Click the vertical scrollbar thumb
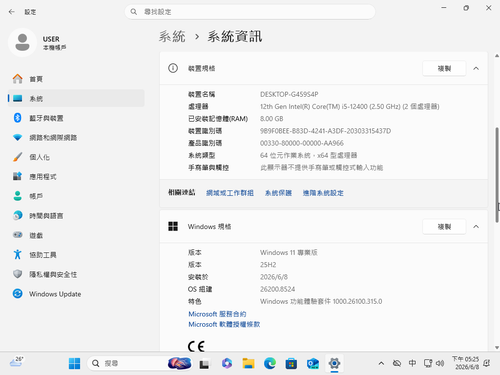The image size is (500, 375). pos(497,175)
